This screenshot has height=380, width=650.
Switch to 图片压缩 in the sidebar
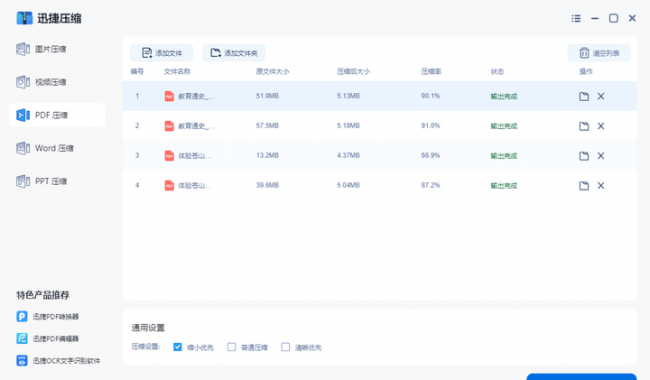57,49
